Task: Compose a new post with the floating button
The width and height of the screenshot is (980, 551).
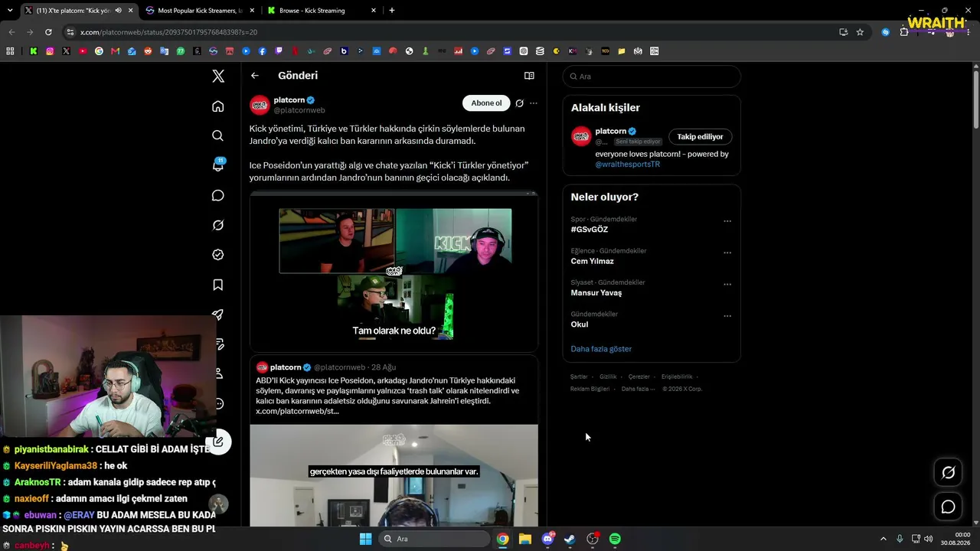Action: (x=218, y=442)
